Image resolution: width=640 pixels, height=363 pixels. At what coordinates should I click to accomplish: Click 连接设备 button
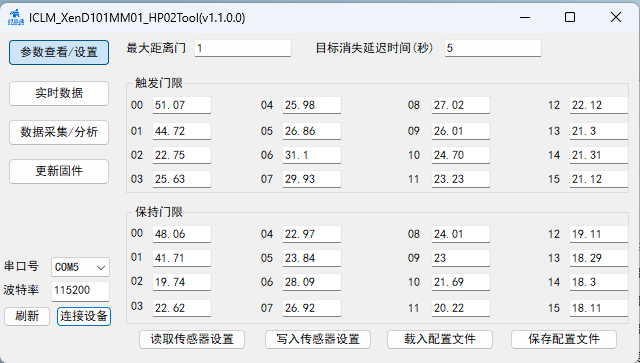tap(84, 316)
